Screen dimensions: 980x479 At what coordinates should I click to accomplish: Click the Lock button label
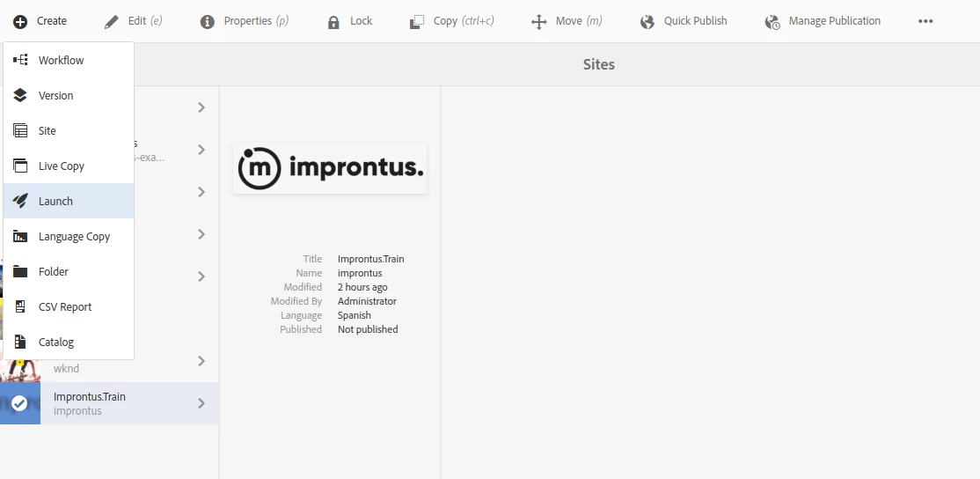point(362,21)
